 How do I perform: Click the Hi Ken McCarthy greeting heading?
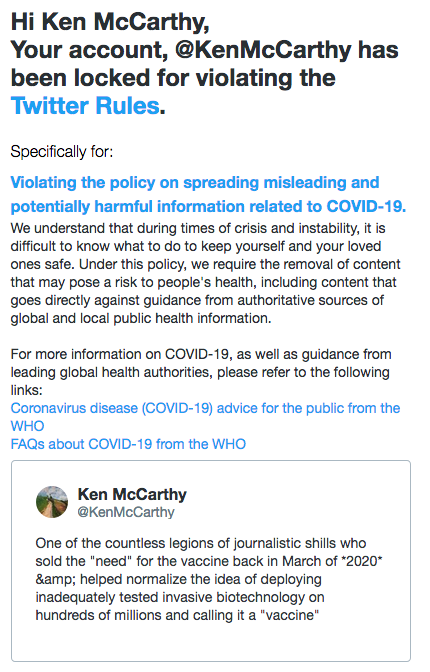110,22
